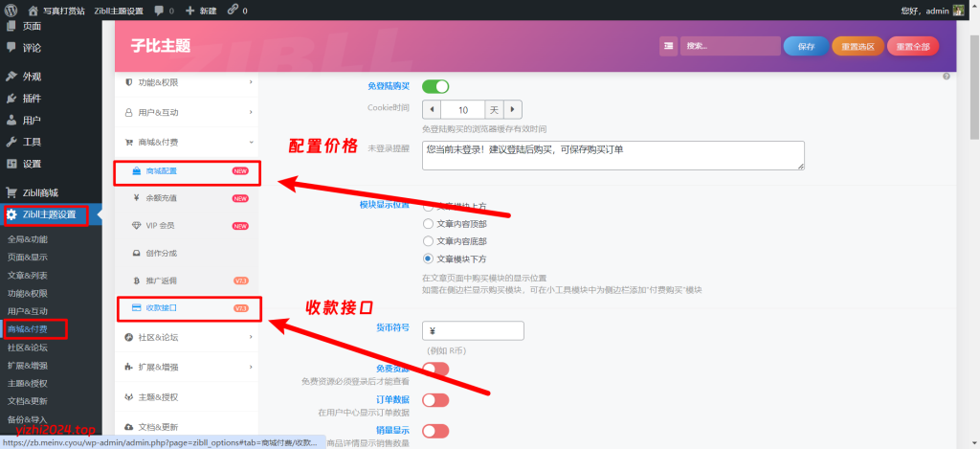
Task: Click the 货币符号 input field
Action: (x=473, y=331)
